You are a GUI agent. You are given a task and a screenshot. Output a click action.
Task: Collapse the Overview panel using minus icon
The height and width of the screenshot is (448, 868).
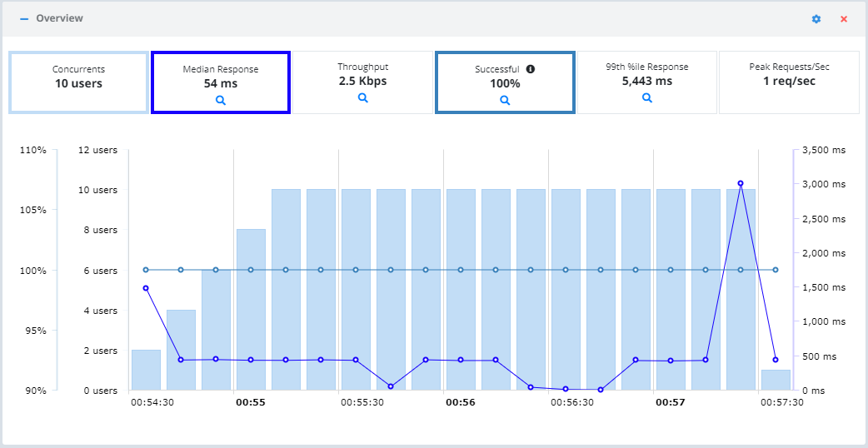[24, 18]
